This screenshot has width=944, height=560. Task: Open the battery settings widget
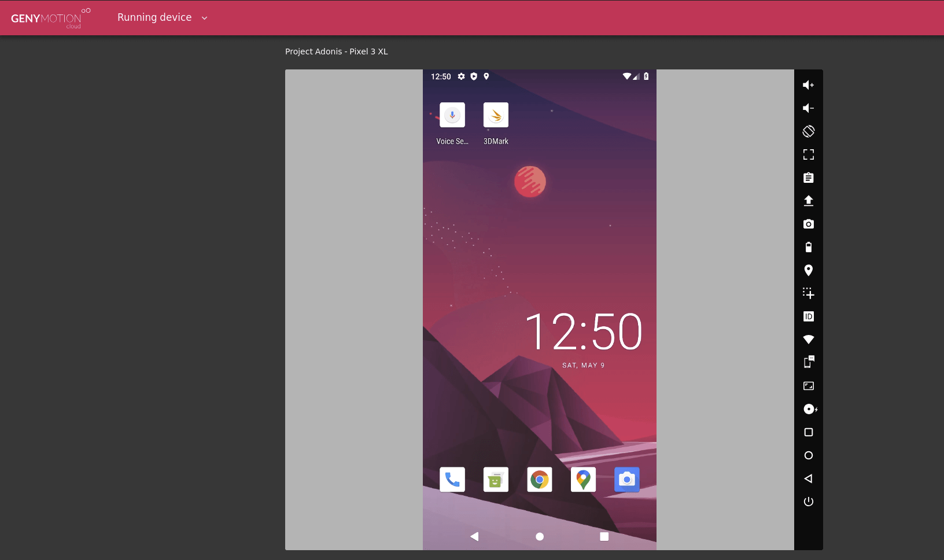tap(808, 247)
